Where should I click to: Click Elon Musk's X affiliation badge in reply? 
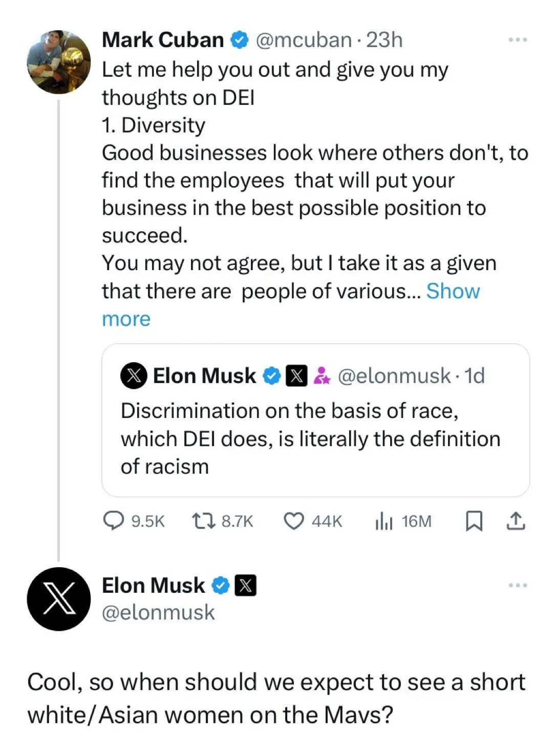(x=245, y=586)
